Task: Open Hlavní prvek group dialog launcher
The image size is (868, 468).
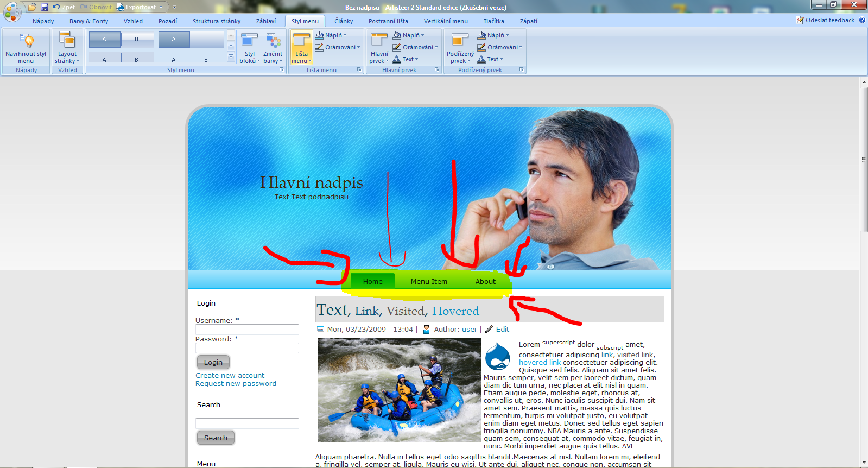Action: tap(438, 70)
